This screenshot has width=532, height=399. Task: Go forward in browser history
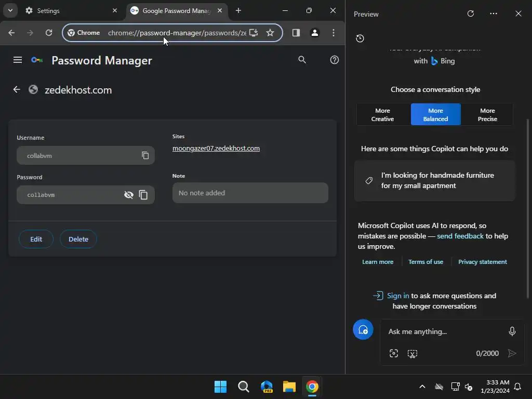tap(30, 33)
